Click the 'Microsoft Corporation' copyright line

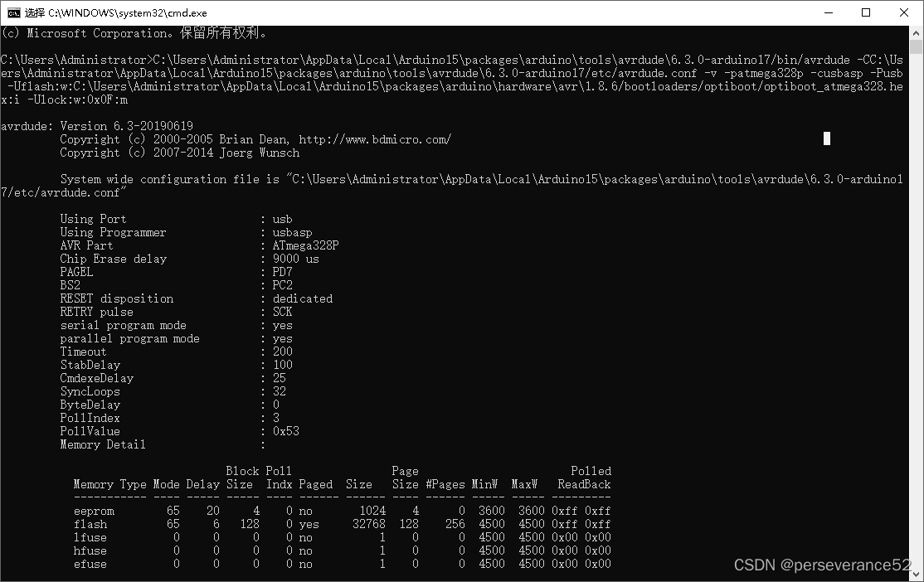pos(134,33)
